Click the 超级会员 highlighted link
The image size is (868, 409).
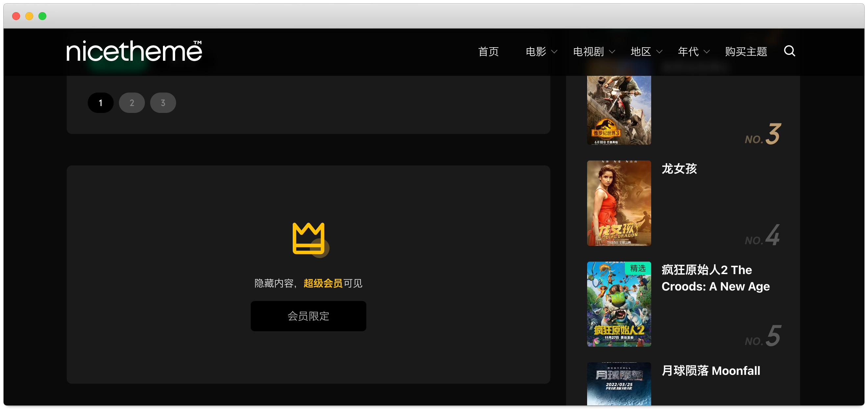point(323,283)
